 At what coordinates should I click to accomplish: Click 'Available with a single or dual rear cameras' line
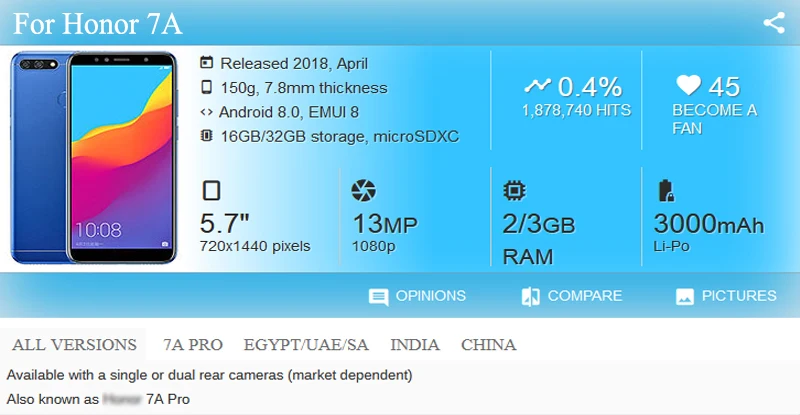[x=209, y=375]
